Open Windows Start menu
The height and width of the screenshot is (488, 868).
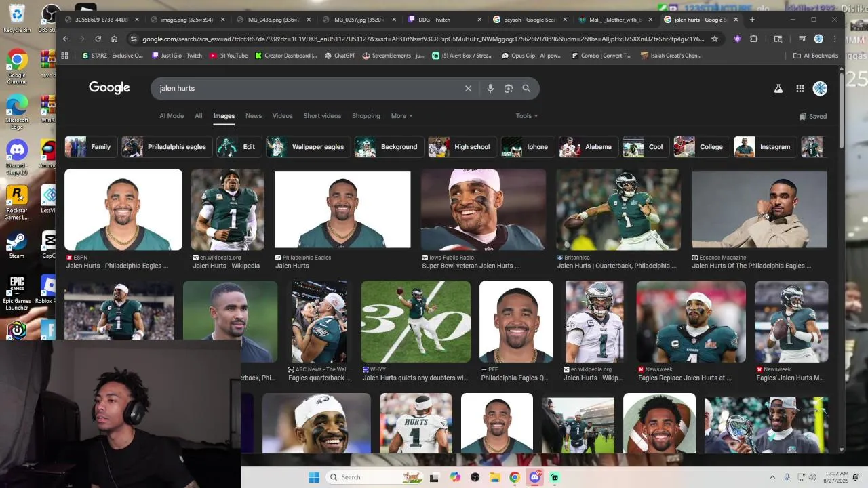[314, 477]
